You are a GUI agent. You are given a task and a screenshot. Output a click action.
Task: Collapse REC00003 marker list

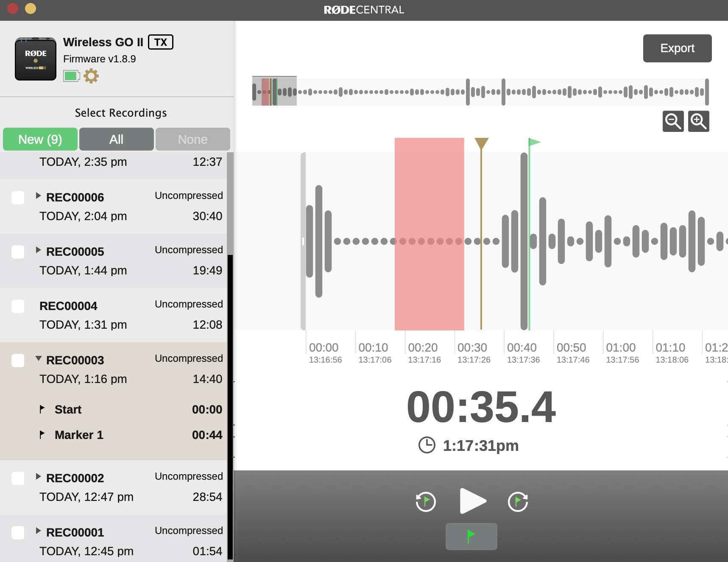tap(39, 358)
